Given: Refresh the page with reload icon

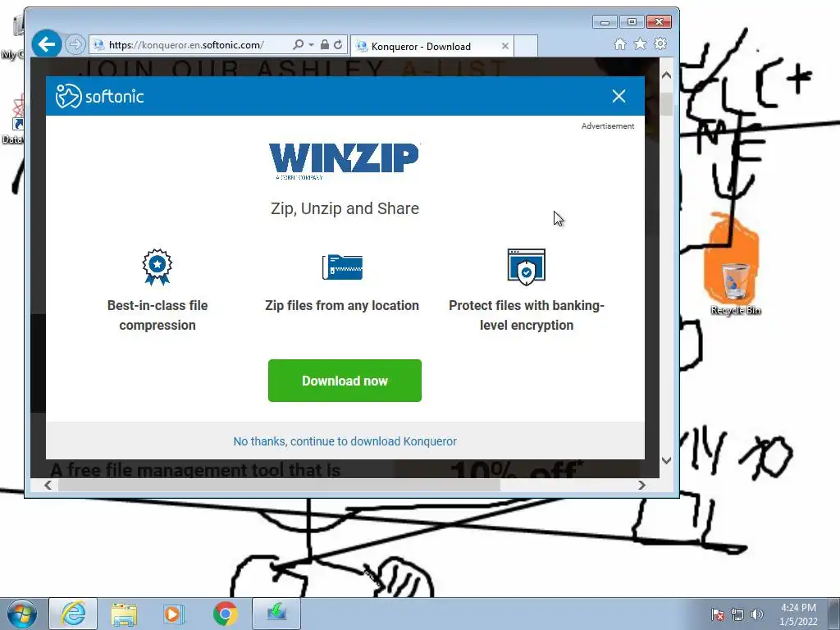Looking at the screenshot, I should click(338, 45).
